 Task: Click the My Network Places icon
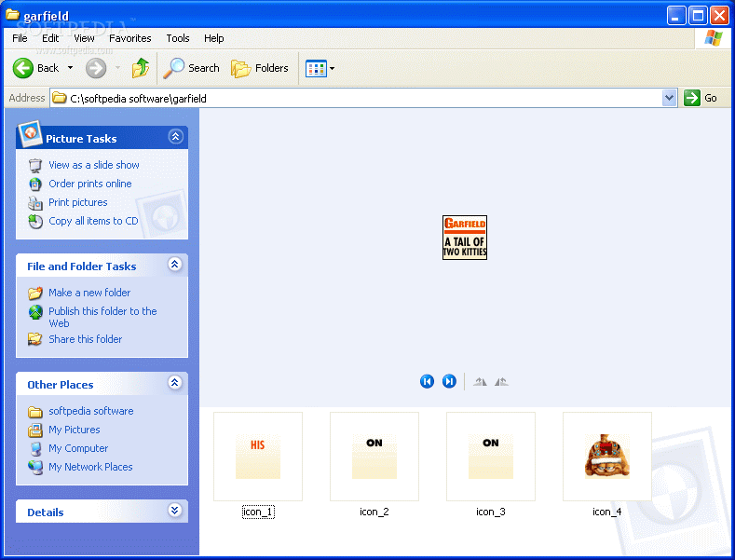[35, 467]
